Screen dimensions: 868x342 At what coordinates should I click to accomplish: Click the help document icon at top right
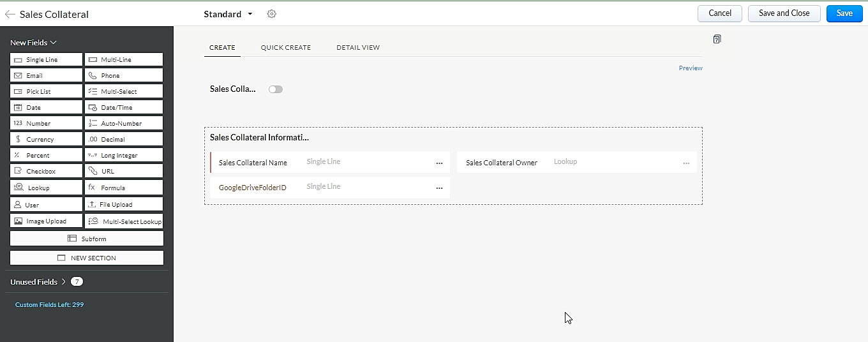[x=717, y=40]
